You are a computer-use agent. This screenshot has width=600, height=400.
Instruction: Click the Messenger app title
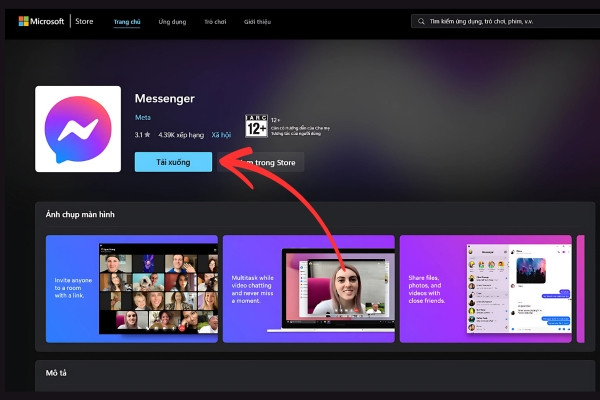coord(165,99)
